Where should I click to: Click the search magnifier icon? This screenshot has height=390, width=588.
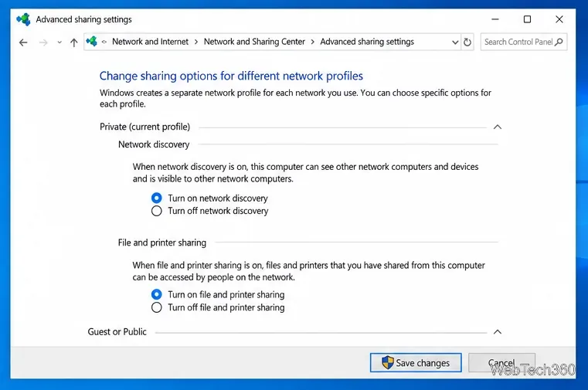[x=559, y=42]
